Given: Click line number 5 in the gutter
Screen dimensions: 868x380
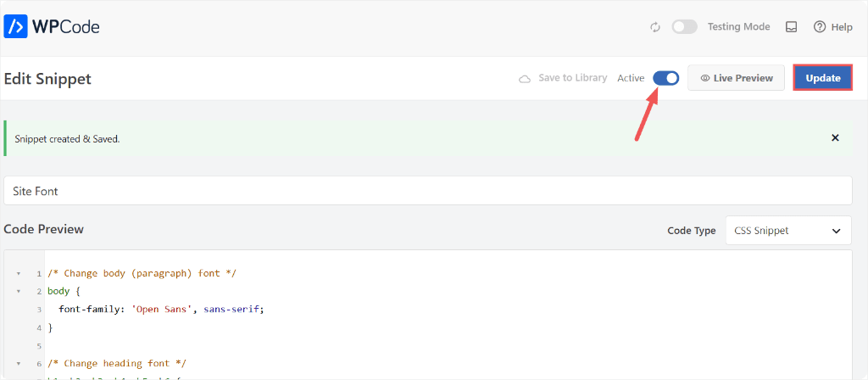Looking at the screenshot, I should pyautogui.click(x=39, y=346).
